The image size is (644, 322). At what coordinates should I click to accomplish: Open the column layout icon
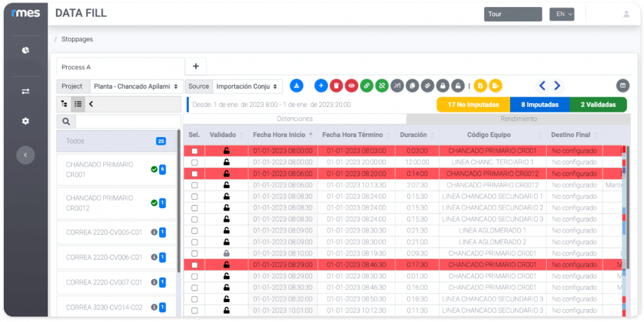pyautogui.click(x=623, y=86)
